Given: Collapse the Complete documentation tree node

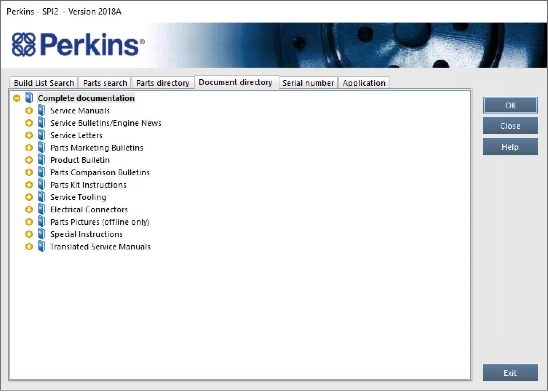Looking at the screenshot, I should pyautogui.click(x=17, y=98).
